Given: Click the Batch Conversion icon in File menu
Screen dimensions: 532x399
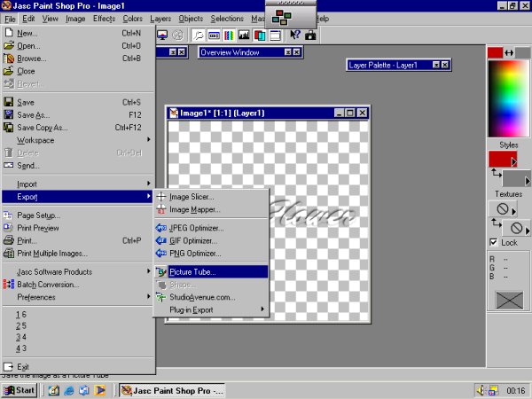Looking at the screenshot, I should 9,285.
